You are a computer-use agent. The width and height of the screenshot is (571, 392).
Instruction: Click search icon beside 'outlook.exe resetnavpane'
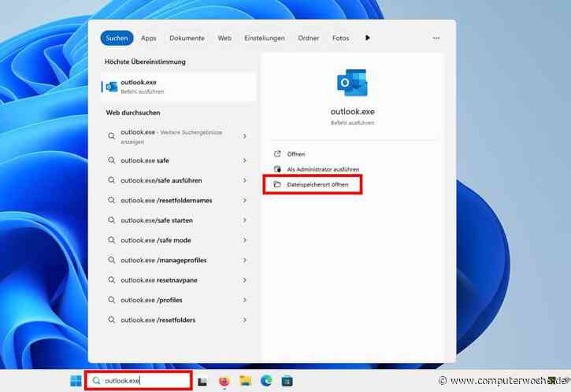tap(111, 280)
